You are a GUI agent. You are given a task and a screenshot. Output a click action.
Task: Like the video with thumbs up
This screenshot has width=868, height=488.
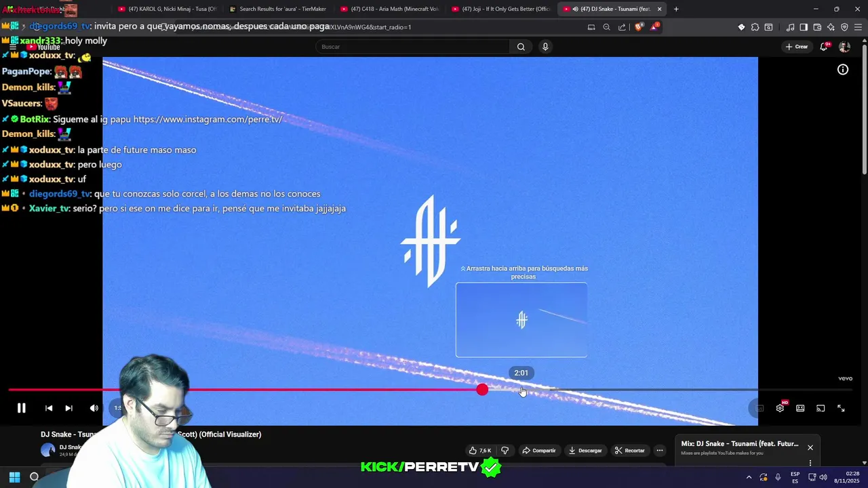(x=480, y=450)
